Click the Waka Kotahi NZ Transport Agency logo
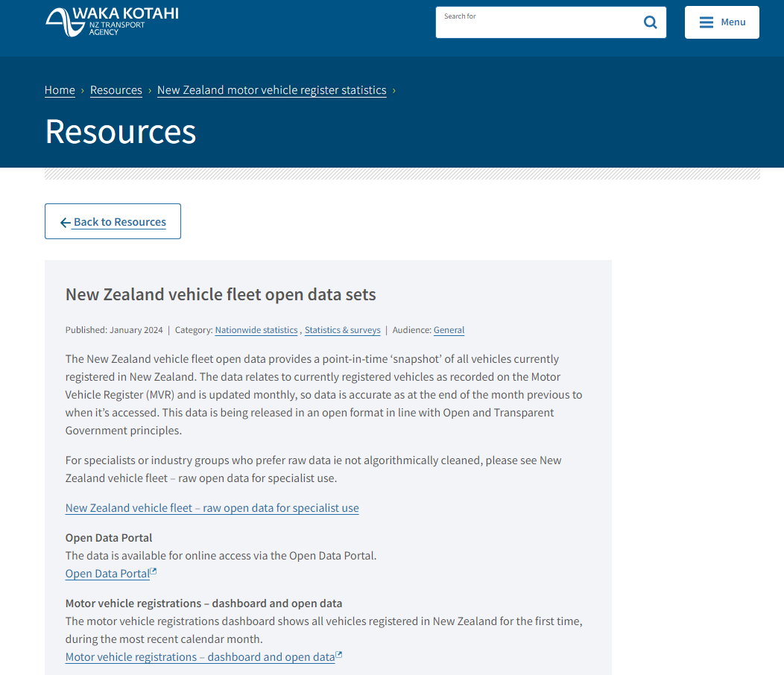The height and width of the screenshot is (675, 784). pos(112,22)
